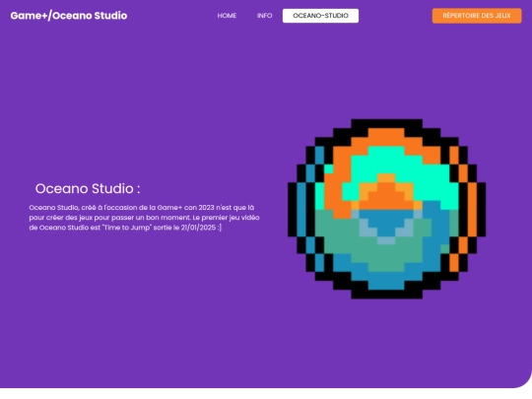
Task: Select the active OCEANO-STUDIO nav tab
Action: tap(320, 16)
